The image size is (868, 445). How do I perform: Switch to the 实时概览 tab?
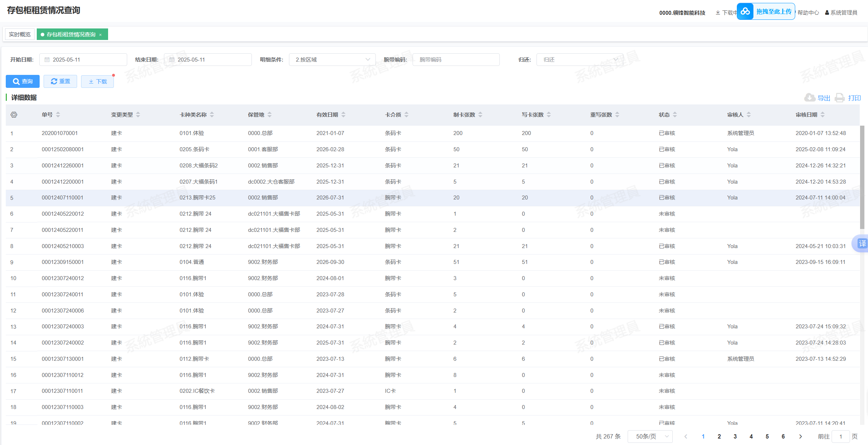[20, 34]
